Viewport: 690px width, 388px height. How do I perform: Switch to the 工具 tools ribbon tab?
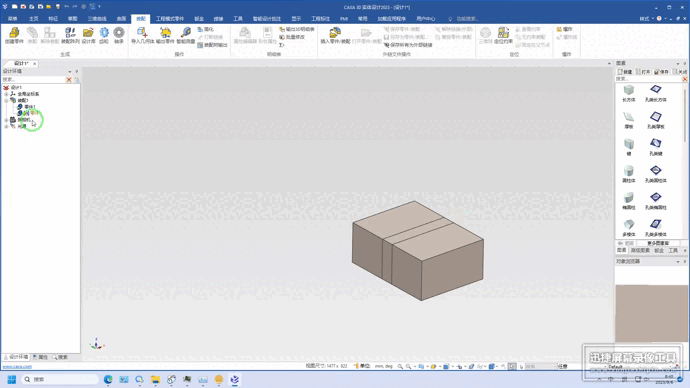(x=238, y=18)
